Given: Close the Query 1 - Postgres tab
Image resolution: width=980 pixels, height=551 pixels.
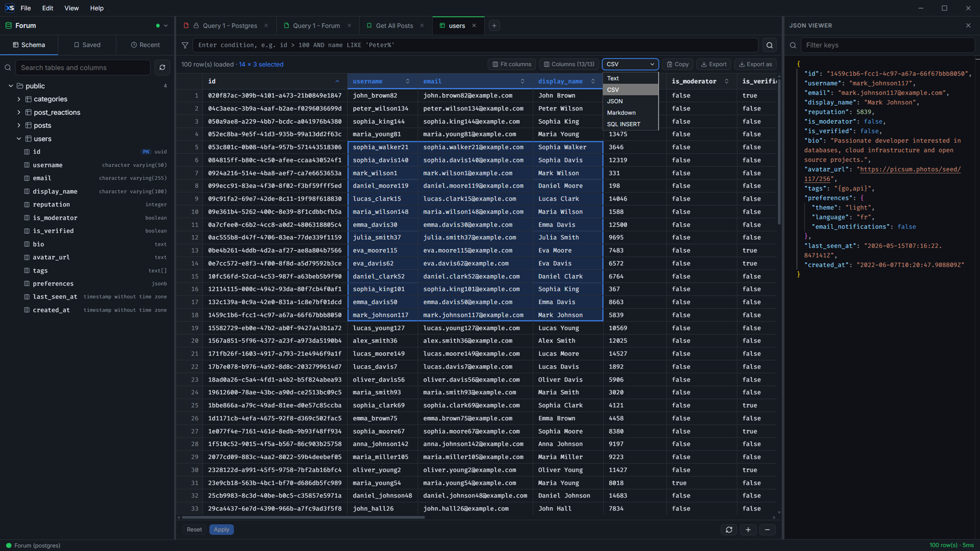Looking at the screenshot, I should 266,26.
